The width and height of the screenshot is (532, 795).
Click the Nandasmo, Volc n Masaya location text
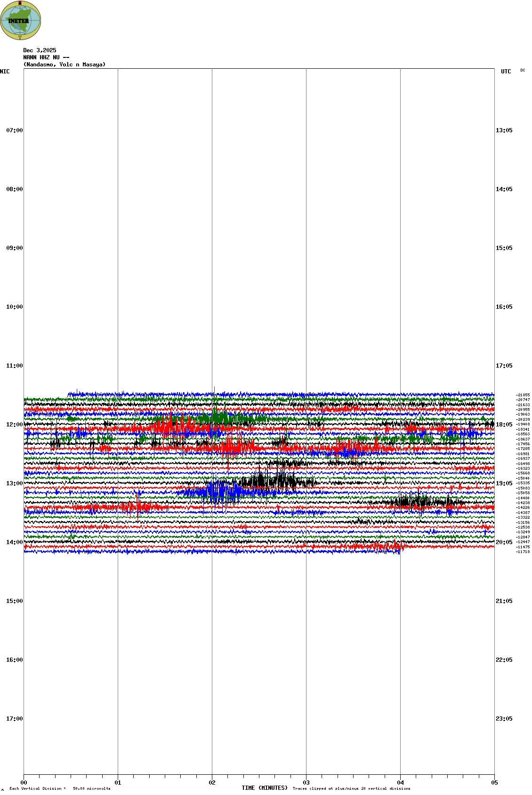coord(64,64)
